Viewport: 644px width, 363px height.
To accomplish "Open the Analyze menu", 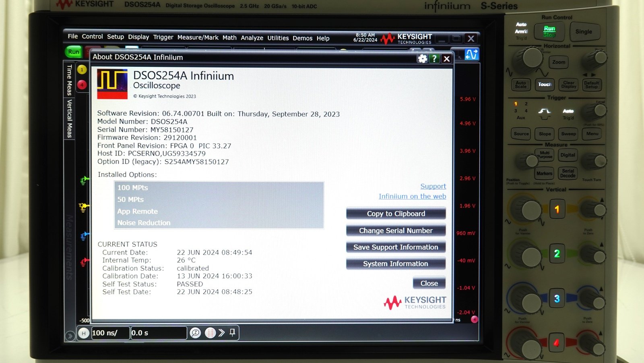I will point(252,38).
